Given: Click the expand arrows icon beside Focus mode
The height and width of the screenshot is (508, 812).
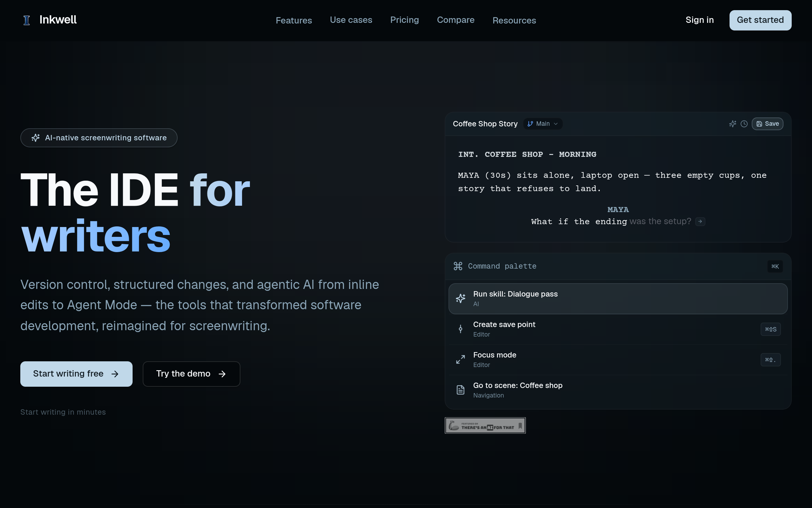Looking at the screenshot, I should click(461, 359).
